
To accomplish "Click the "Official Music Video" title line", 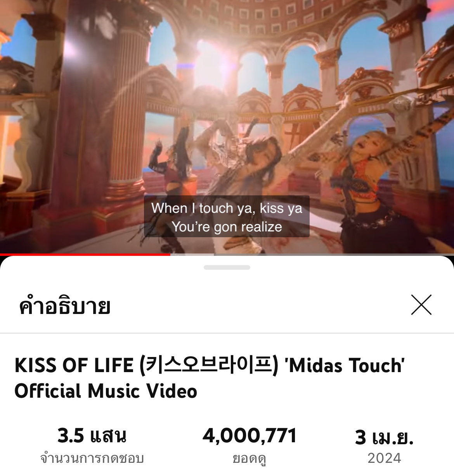I will (x=106, y=391).
